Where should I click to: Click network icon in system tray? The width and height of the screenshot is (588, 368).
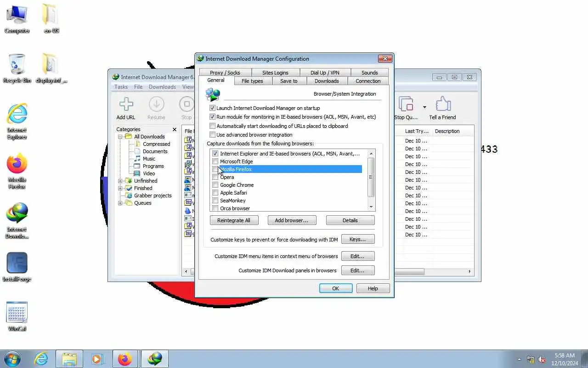click(531, 359)
